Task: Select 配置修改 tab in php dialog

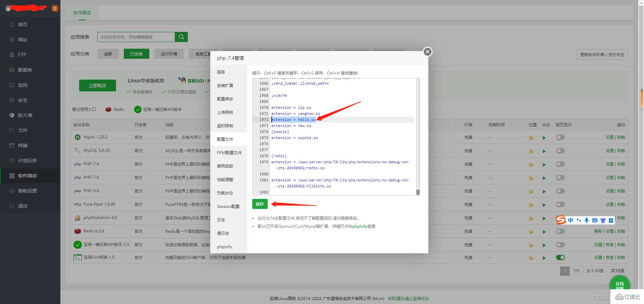Action: (x=229, y=99)
